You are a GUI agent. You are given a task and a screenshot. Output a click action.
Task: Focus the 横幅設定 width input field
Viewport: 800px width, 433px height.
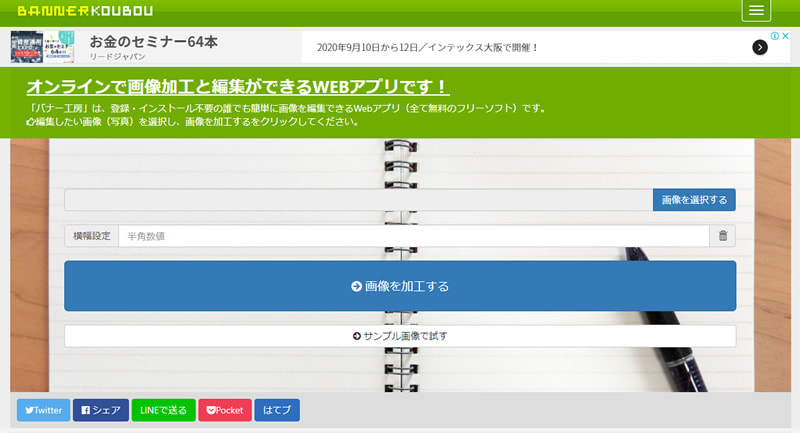coord(414,236)
